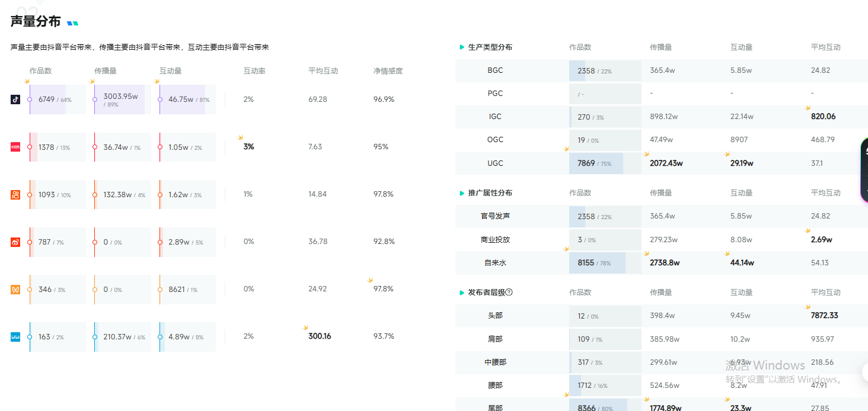This screenshot has height=411, width=868.
Task: Click the Weibo platform icon
Action: pyautogui.click(x=15, y=242)
